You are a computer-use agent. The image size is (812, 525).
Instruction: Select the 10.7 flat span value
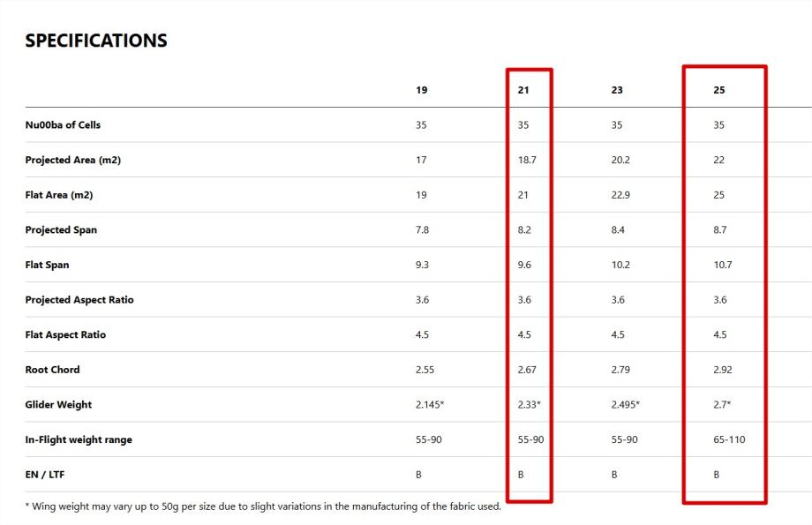[722, 265]
